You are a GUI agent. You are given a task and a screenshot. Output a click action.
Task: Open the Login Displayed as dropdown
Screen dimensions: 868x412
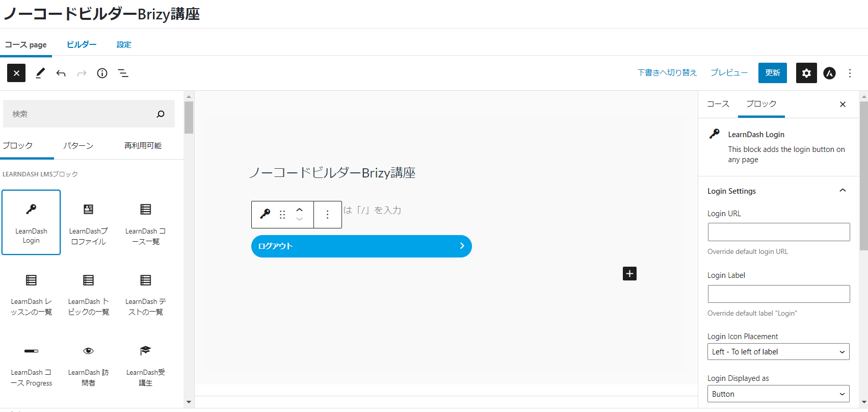pos(778,394)
